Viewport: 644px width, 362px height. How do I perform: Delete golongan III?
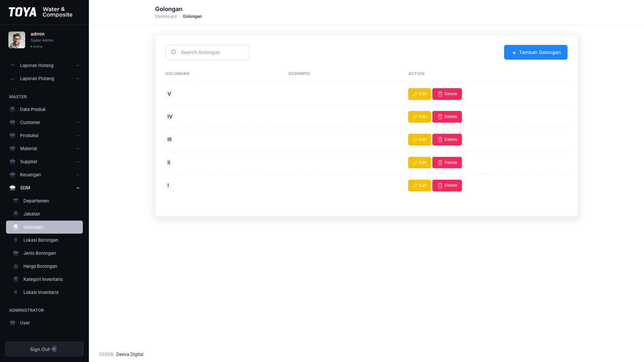(x=447, y=139)
